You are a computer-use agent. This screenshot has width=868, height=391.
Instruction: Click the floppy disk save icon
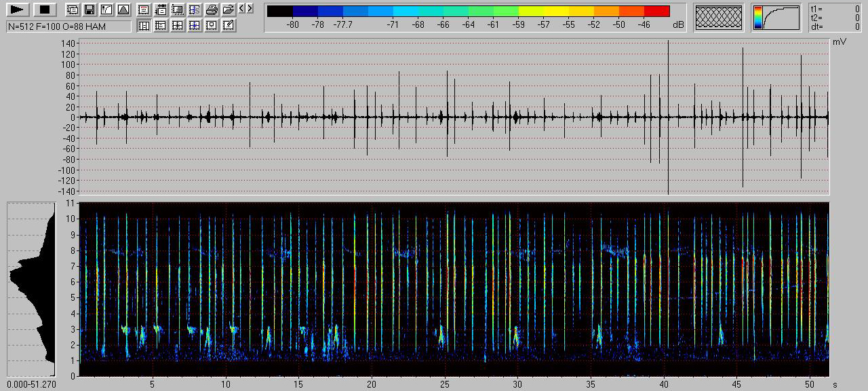[x=90, y=10]
